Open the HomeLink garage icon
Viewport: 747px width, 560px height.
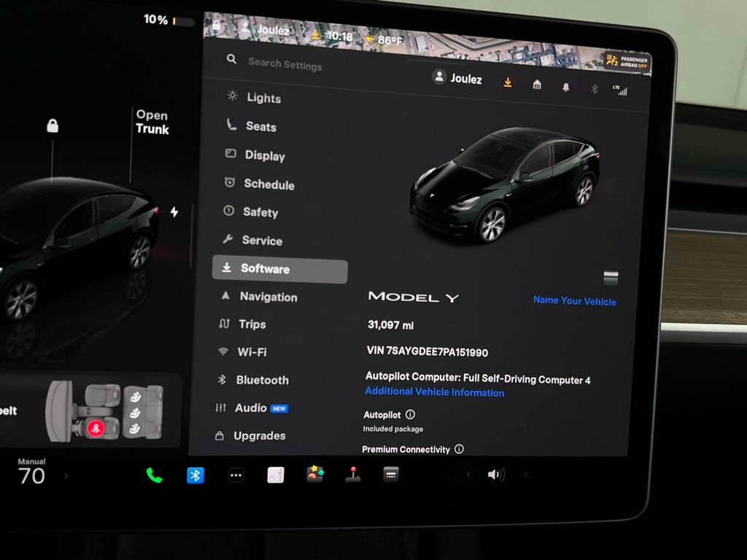click(x=537, y=85)
